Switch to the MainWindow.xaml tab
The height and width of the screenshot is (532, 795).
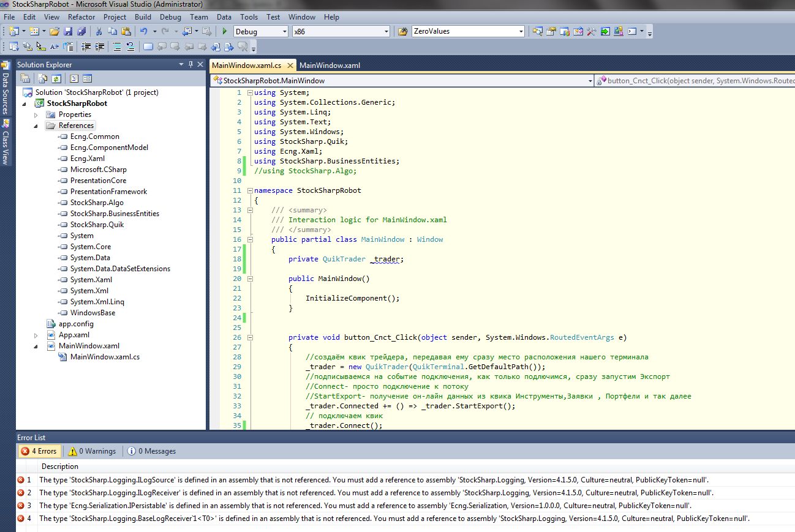[330, 66]
